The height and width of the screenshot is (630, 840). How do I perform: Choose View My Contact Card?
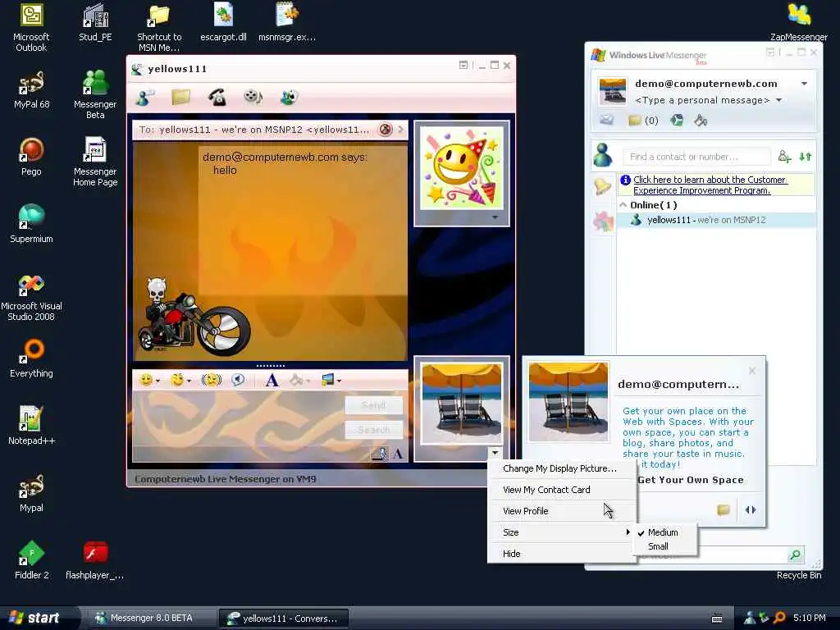[x=546, y=490]
